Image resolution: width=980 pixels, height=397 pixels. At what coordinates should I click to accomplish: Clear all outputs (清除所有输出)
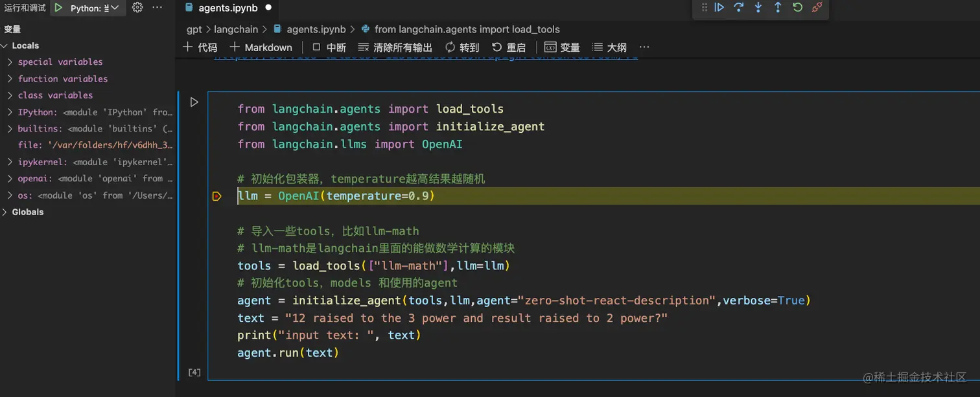[x=395, y=47]
